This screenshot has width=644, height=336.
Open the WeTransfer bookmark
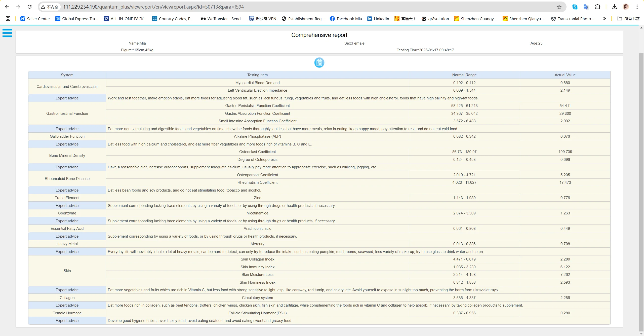[222, 19]
